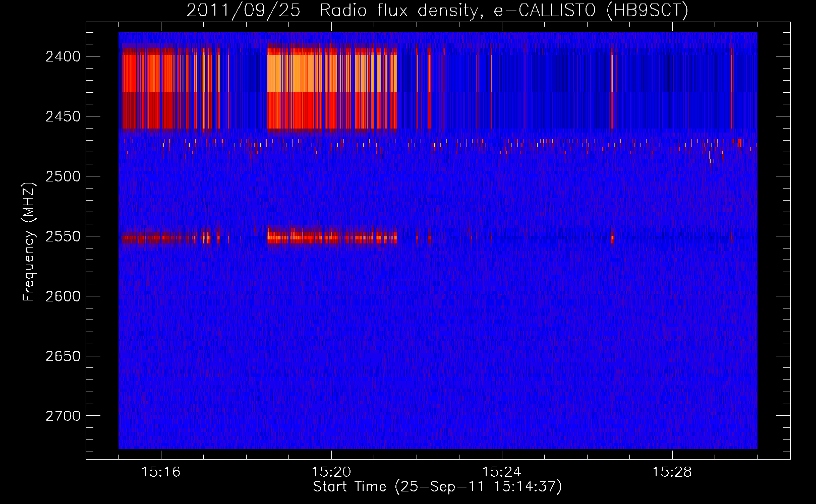Click the 15:20 time tick label
This screenshot has width=816, height=504.
[331, 472]
